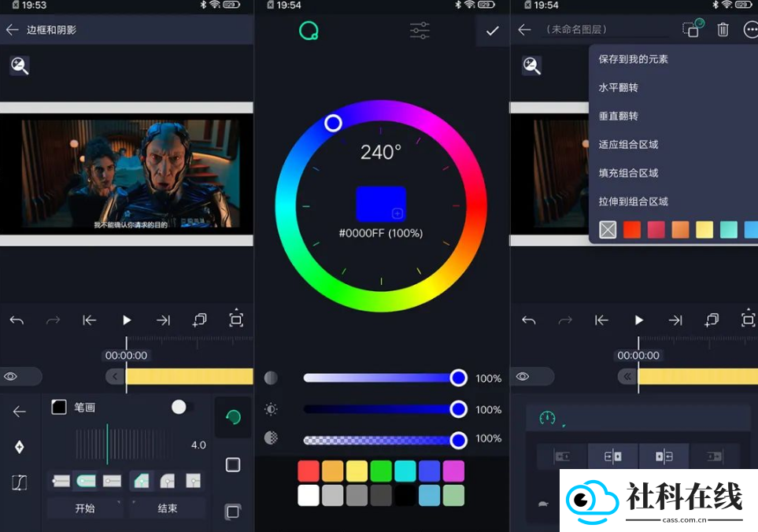This screenshot has height=532, width=758.
Task: Tap the black stroke color swatch beside 笔画
Action: click(59, 407)
